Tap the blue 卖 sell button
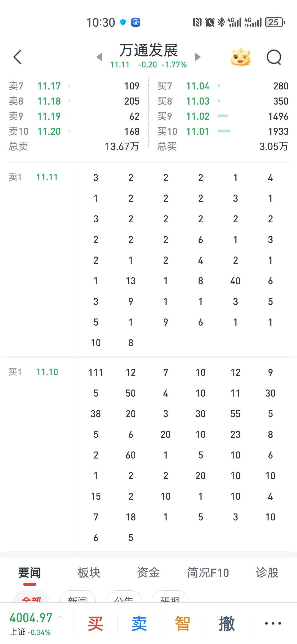297x644 pixels. coord(139,623)
